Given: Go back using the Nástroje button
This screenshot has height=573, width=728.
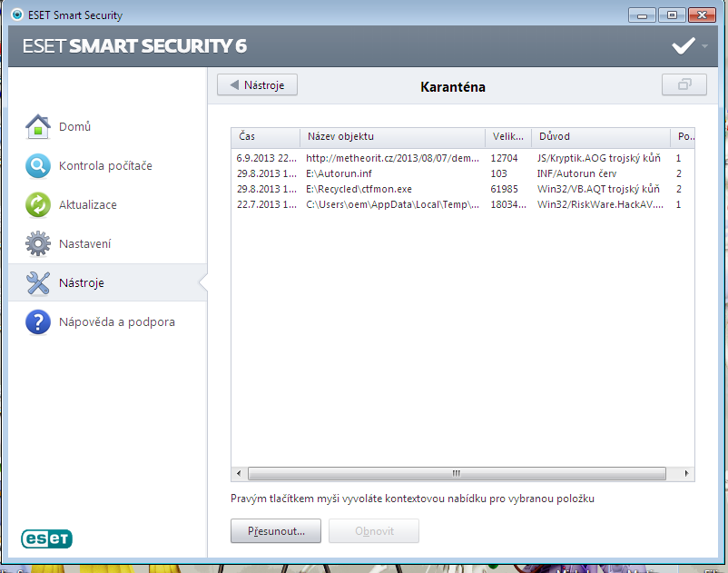Looking at the screenshot, I should (x=257, y=84).
